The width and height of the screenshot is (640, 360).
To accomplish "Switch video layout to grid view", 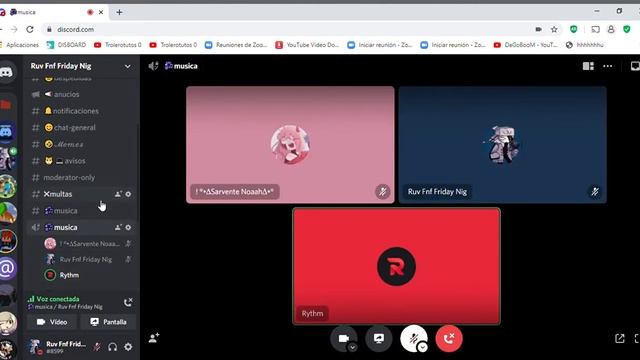I will (588, 66).
